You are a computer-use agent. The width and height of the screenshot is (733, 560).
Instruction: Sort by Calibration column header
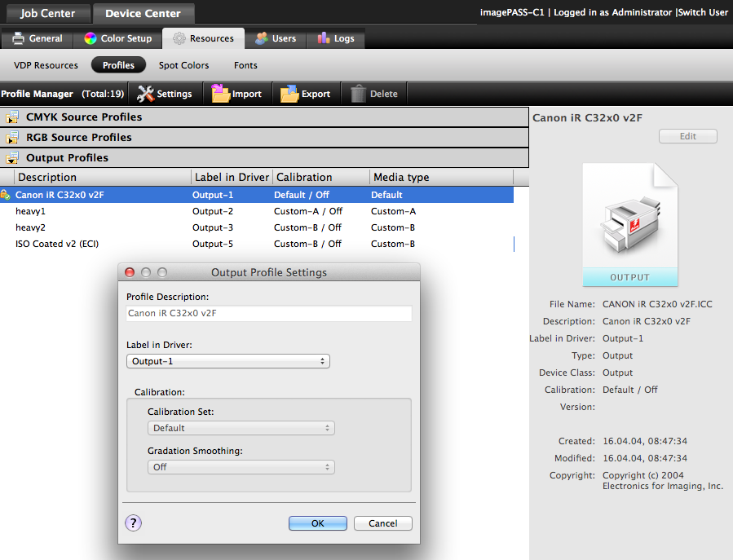(321, 177)
